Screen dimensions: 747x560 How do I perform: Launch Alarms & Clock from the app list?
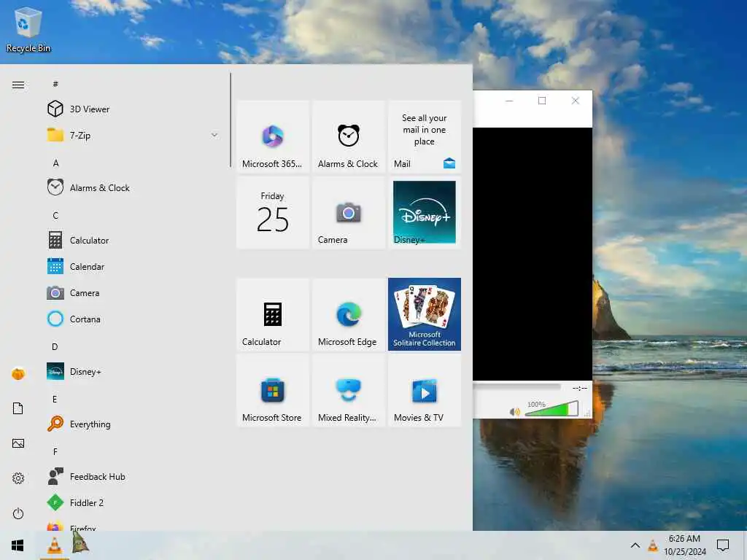pos(131,187)
